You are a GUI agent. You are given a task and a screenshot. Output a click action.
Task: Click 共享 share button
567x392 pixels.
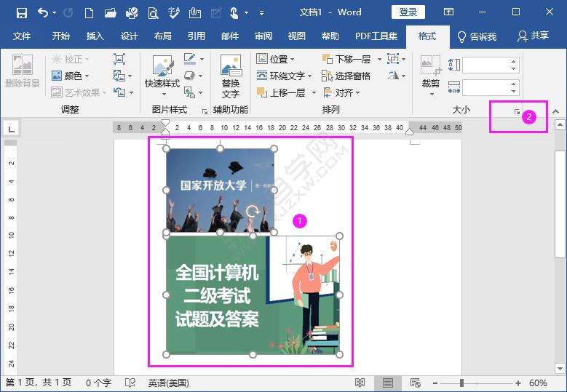(x=534, y=36)
